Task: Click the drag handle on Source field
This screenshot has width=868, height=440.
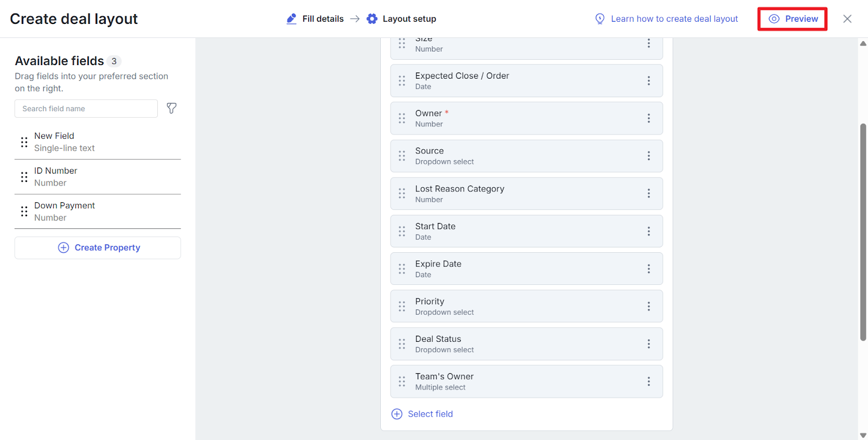Action: (402, 156)
